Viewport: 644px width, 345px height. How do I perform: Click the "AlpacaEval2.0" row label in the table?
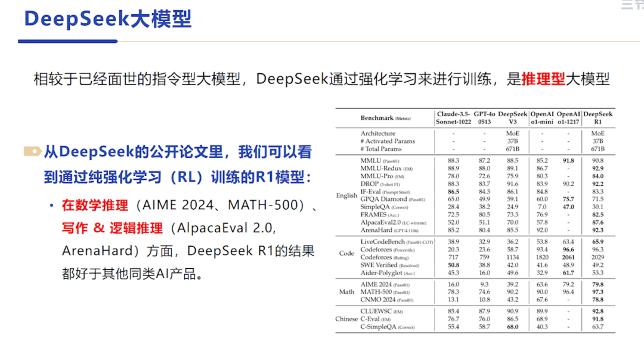[x=394, y=222]
